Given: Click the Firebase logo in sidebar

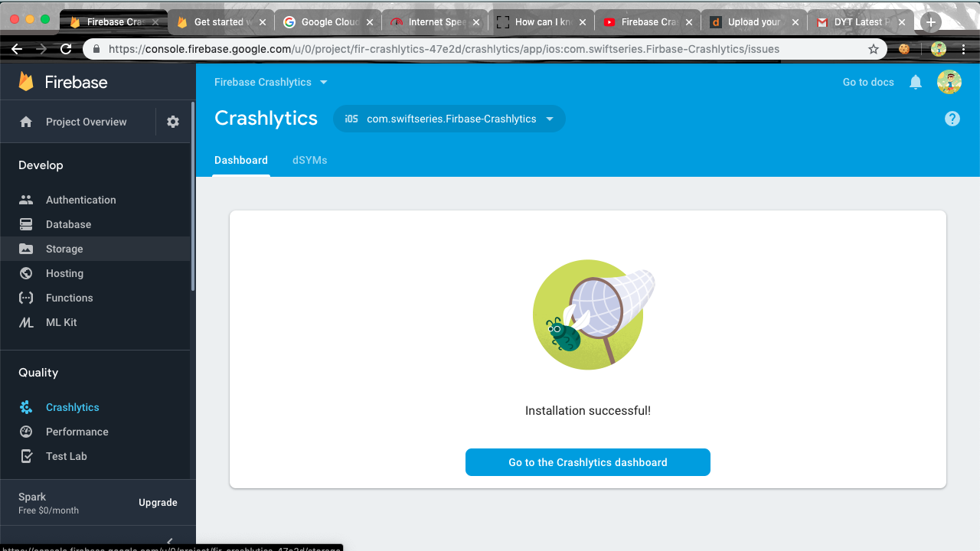Looking at the screenshot, I should pyautogui.click(x=27, y=82).
